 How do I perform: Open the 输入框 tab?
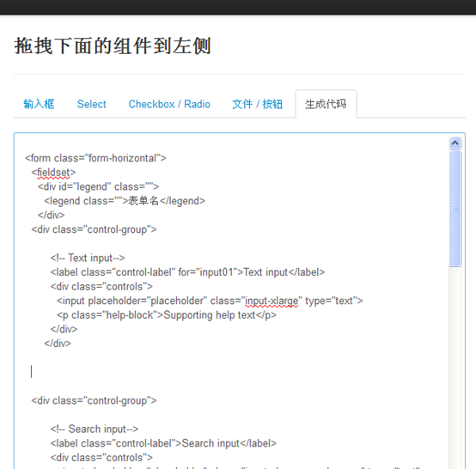39,104
